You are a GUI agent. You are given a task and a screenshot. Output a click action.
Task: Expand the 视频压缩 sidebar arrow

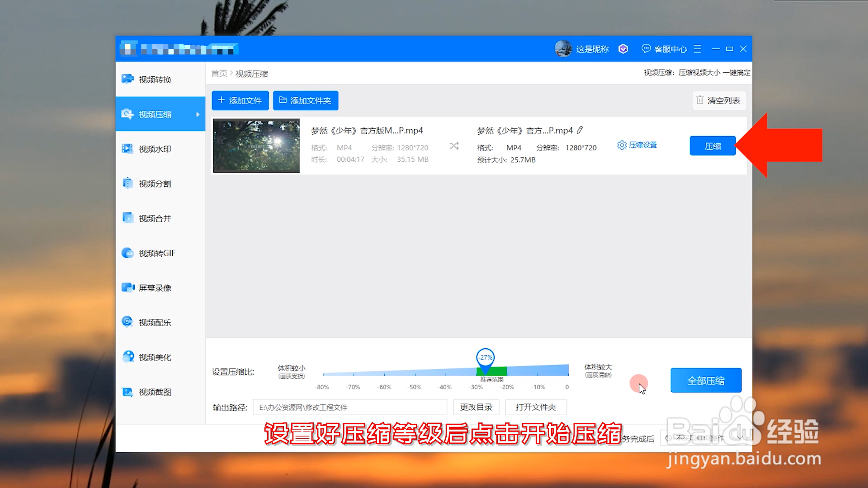tap(198, 114)
